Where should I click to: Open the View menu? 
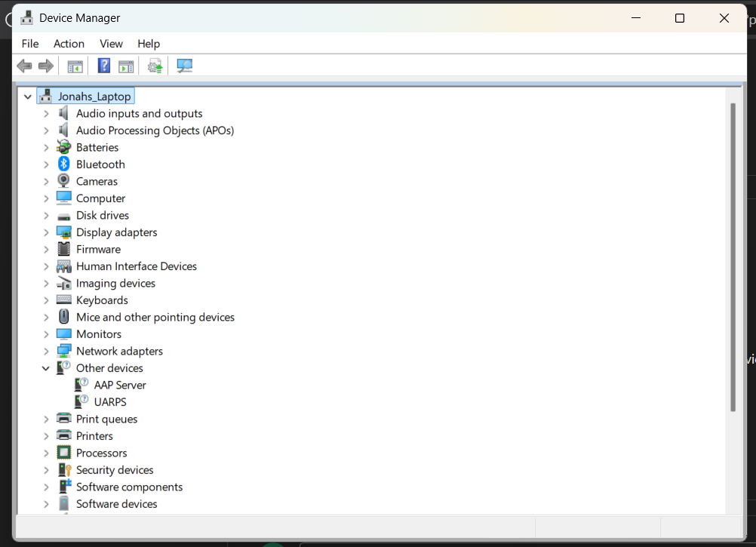pos(111,44)
